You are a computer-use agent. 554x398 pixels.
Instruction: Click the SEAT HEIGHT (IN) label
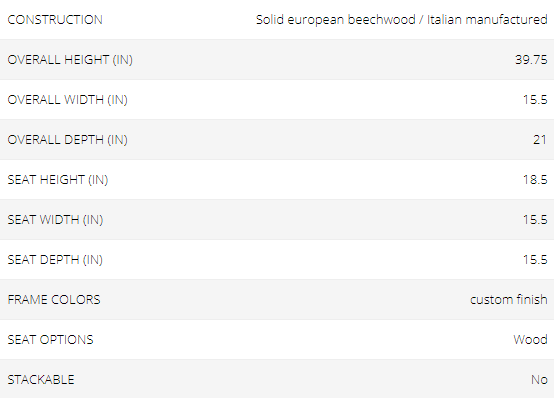[x=58, y=180]
